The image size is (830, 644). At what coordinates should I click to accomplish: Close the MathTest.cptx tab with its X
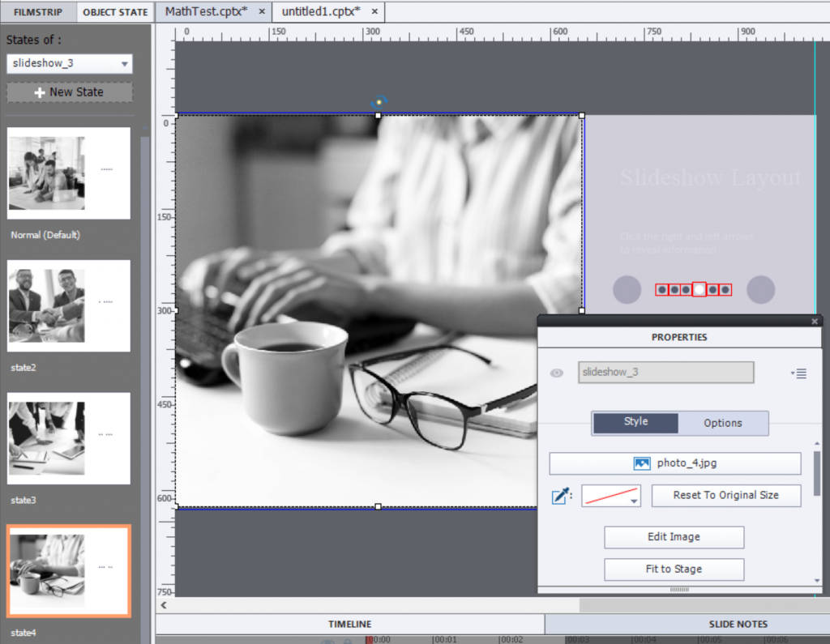tap(262, 12)
